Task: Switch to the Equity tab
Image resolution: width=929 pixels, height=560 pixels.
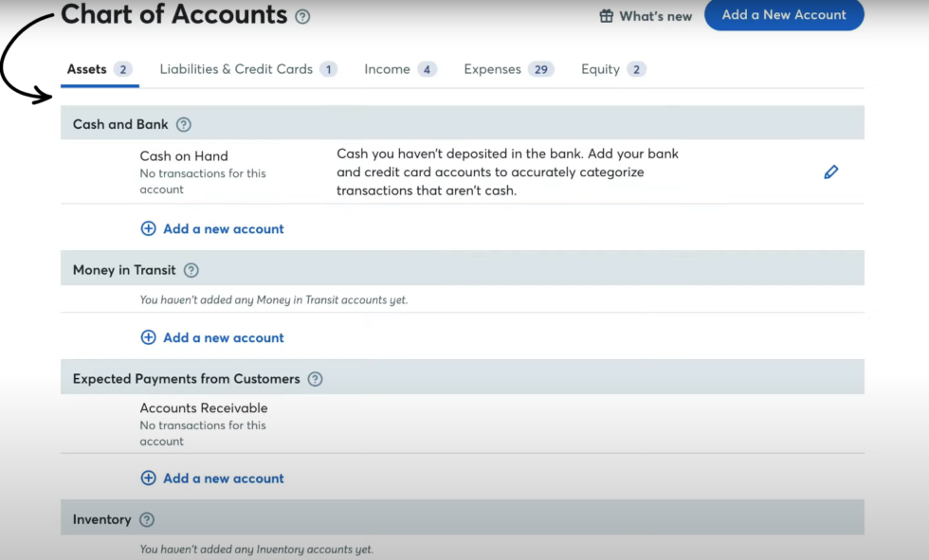Action: tap(600, 68)
